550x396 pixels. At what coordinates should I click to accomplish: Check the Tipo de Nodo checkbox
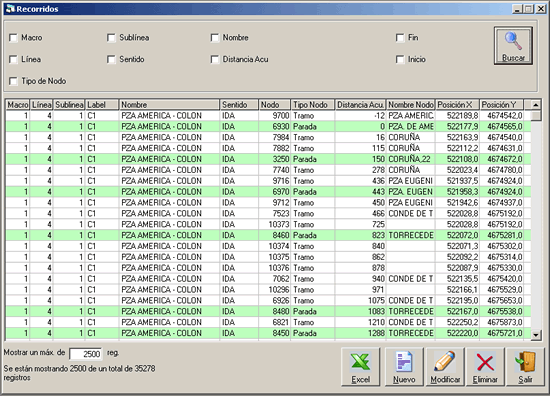pyautogui.click(x=13, y=81)
